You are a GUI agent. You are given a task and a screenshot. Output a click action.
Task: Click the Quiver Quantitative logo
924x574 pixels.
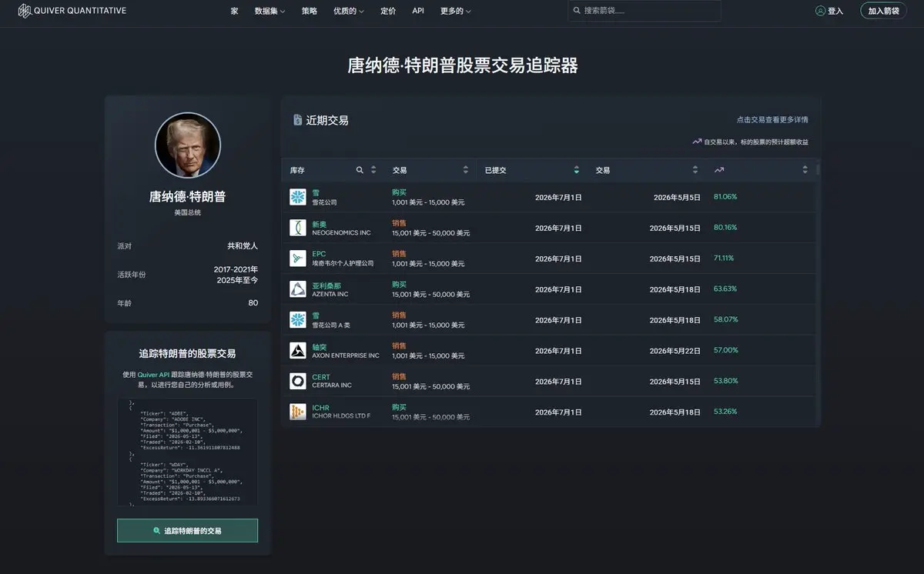pos(72,11)
